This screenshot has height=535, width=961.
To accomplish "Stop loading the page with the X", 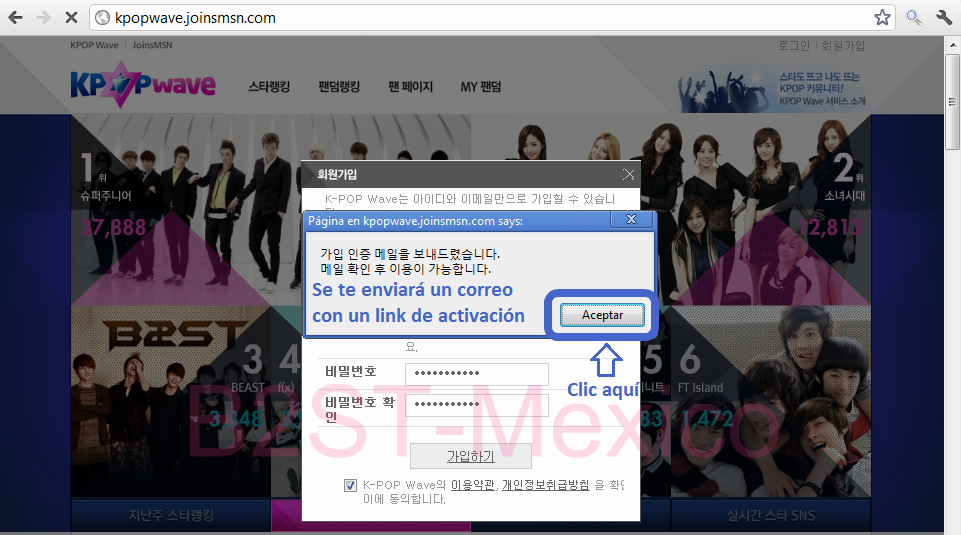I will [x=71, y=18].
